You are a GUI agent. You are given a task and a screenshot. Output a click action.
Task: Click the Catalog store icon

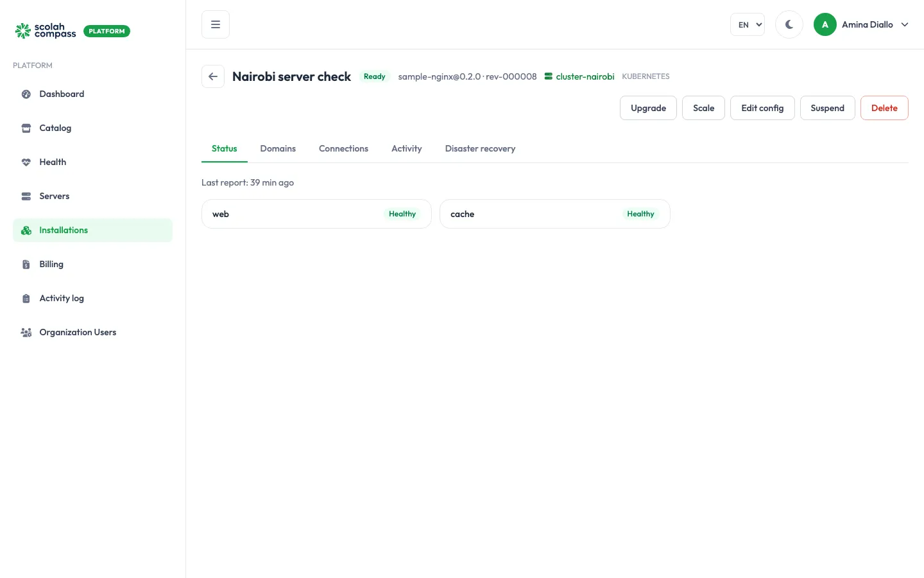(26, 128)
